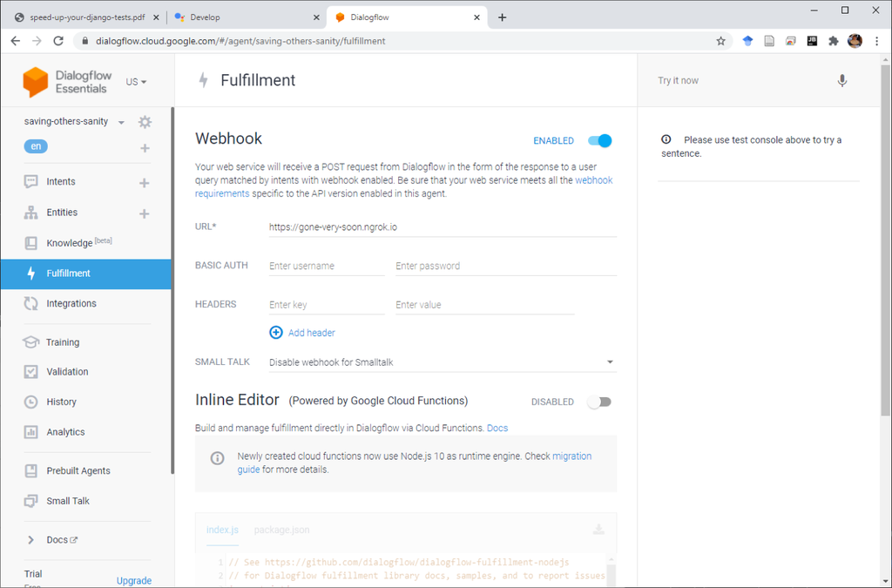Create a new entity with plus icon
The height and width of the screenshot is (588, 892).
tap(145, 213)
